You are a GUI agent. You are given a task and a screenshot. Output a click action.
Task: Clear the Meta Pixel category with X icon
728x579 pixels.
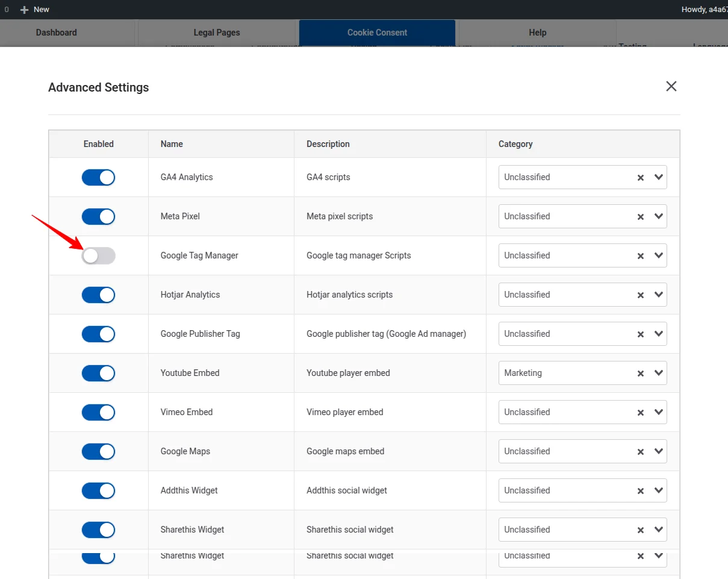(641, 217)
